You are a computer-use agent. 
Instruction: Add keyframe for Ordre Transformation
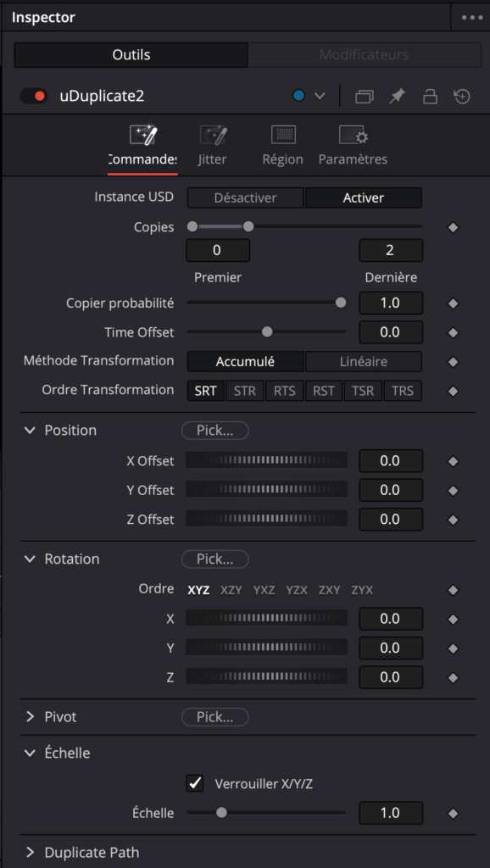pos(454,392)
